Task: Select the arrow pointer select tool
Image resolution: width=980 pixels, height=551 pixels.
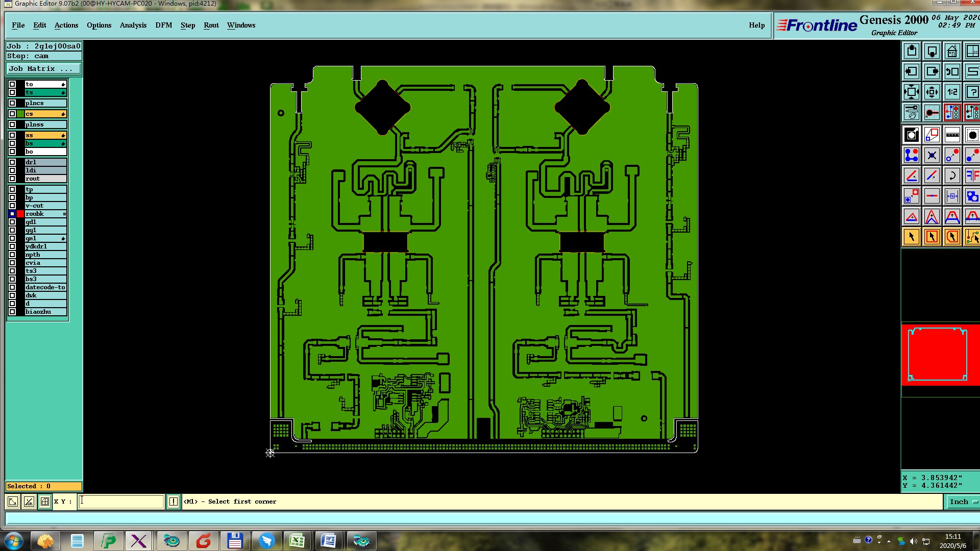Action: [912, 237]
